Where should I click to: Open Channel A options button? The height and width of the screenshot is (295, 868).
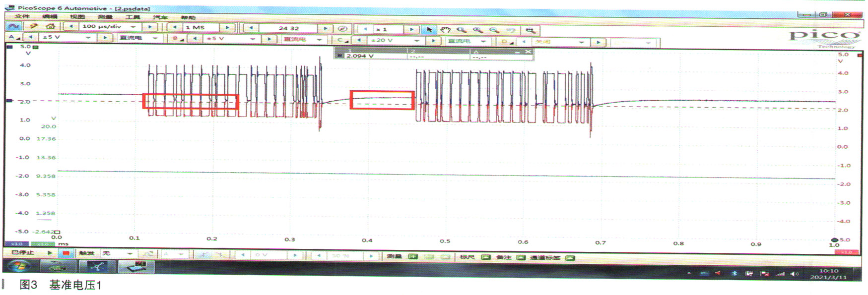point(13,37)
